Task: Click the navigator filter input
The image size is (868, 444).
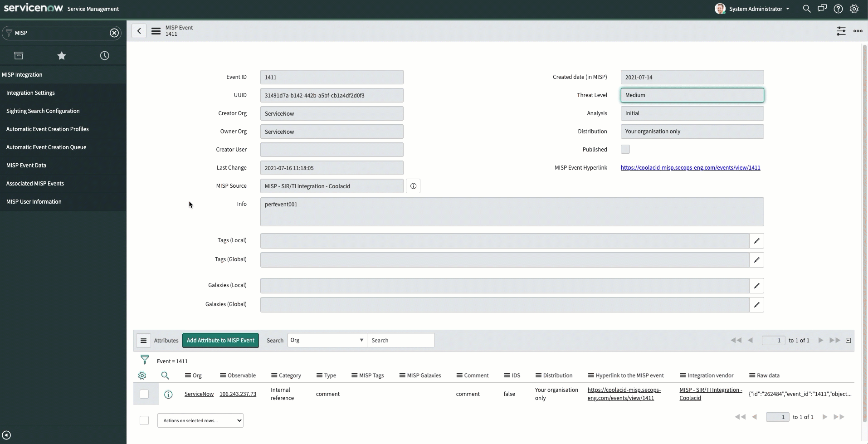Action: tap(61, 33)
